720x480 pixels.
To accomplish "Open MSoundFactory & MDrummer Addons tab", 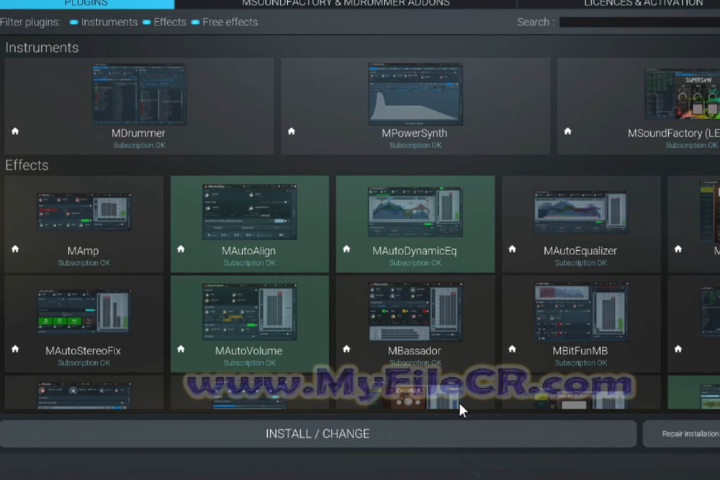I will [x=346, y=4].
